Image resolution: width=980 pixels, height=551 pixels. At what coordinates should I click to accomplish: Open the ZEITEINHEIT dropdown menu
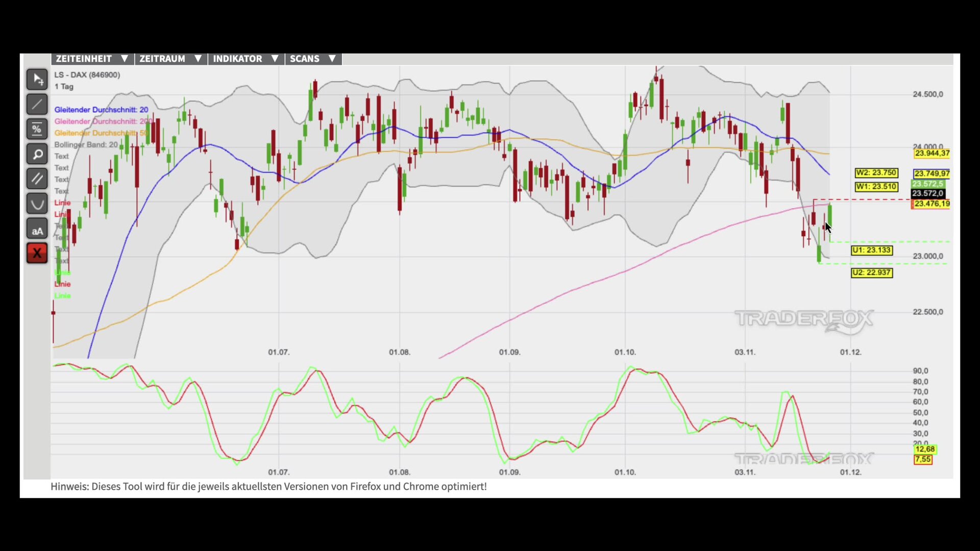click(x=92, y=59)
